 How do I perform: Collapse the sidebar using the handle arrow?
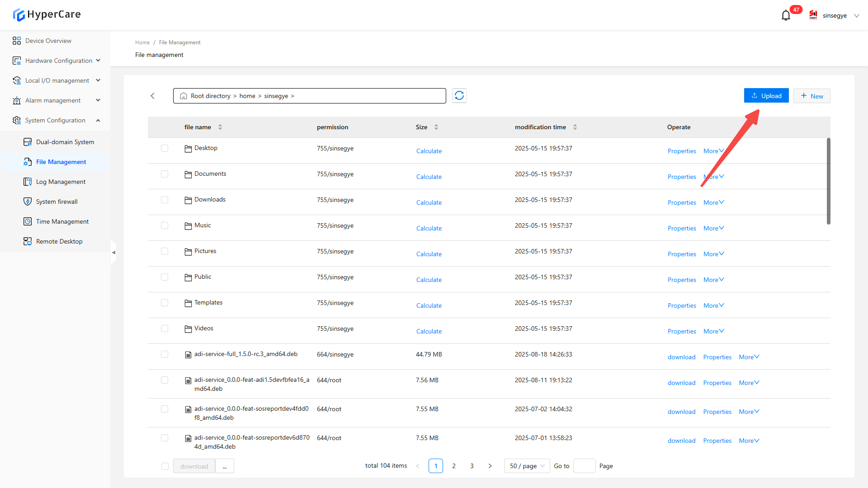pos(113,252)
